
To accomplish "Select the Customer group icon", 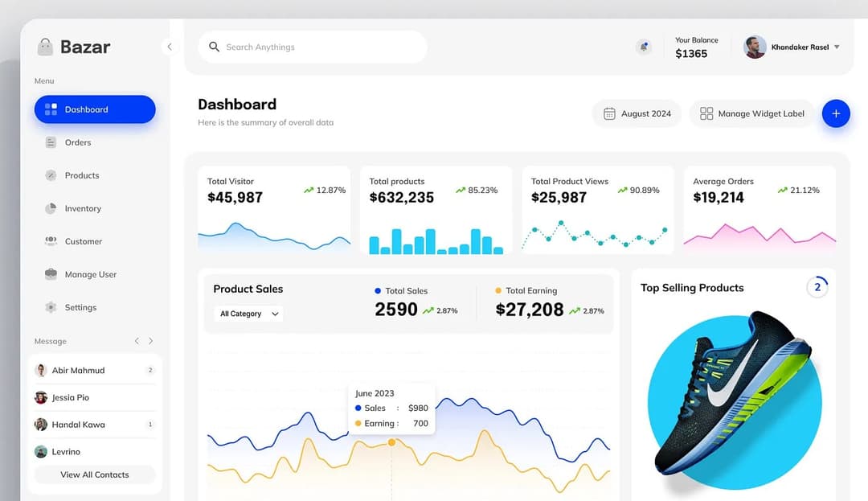I will [x=50, y=241].
